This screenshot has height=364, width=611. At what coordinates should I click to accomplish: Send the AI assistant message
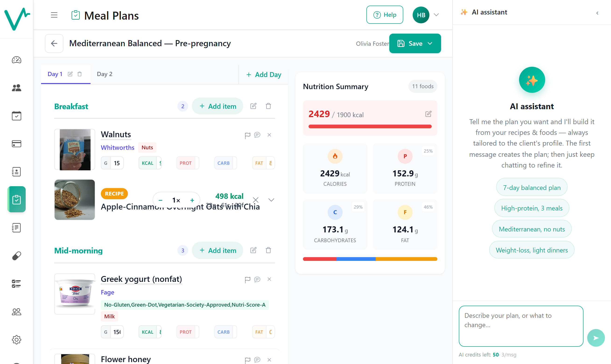click(596, 338)
